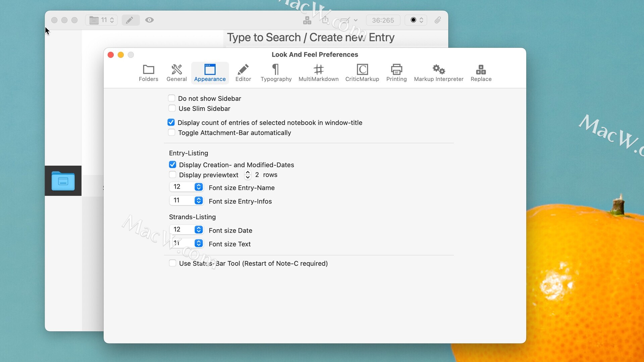Uncheck Display count of entries in window-title
Viewport: 644px width, 362px height.
tap(171, 122)
